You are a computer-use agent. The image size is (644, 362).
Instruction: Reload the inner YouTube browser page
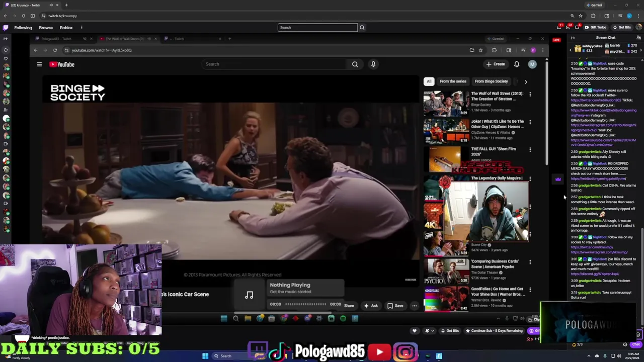point(55,50)
